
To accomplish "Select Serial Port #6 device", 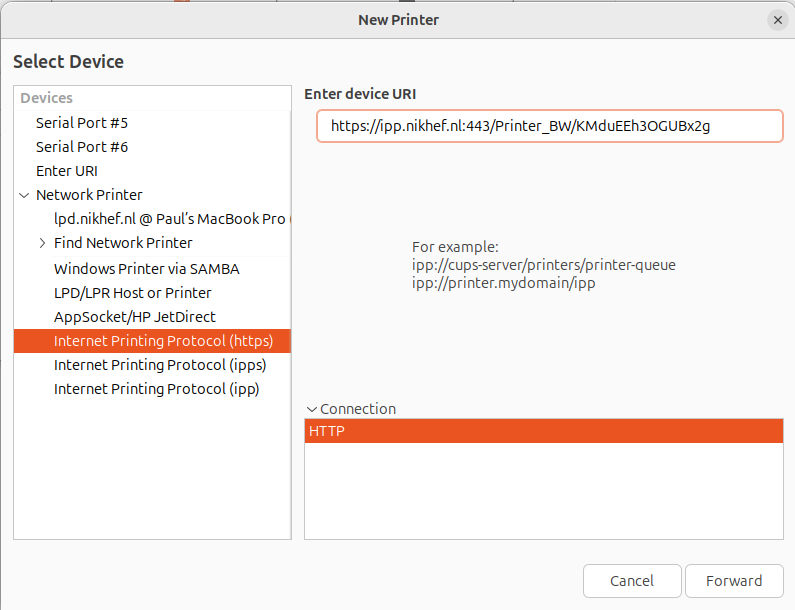I will tap(82, 147).
